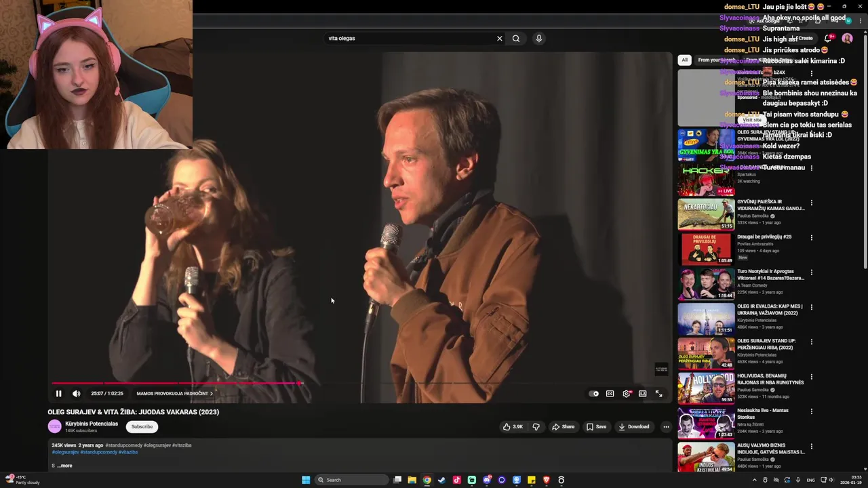Dislike this video
Screen dimensions: 868x488
(536, 427)
